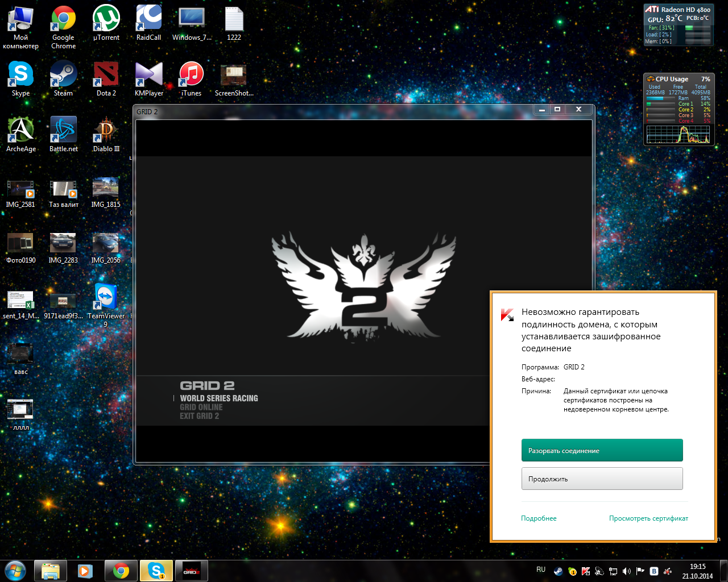Click the ATI Radeon GPU monitor gadget
728x582 pixels.
tap(678, 25)
